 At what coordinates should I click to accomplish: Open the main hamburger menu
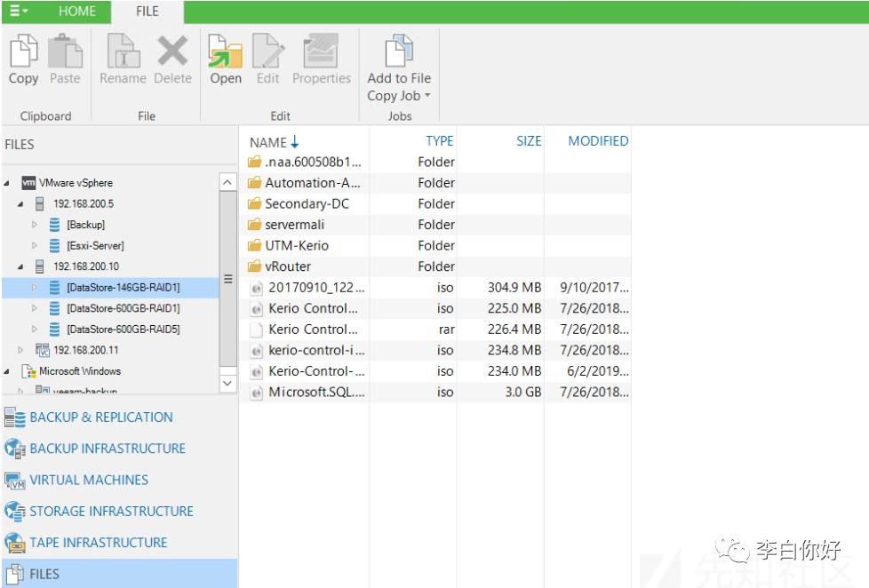19,11
